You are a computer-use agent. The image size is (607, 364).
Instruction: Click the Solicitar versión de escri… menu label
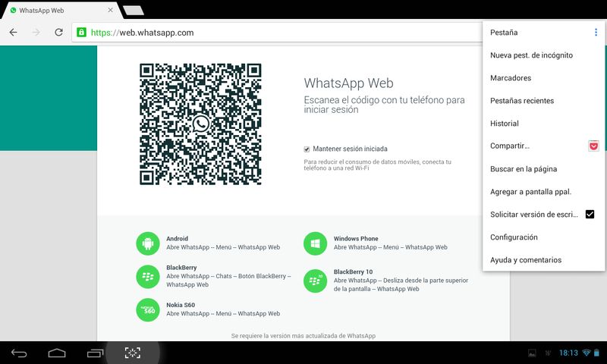pyautogui.click(x=534, y=215)
